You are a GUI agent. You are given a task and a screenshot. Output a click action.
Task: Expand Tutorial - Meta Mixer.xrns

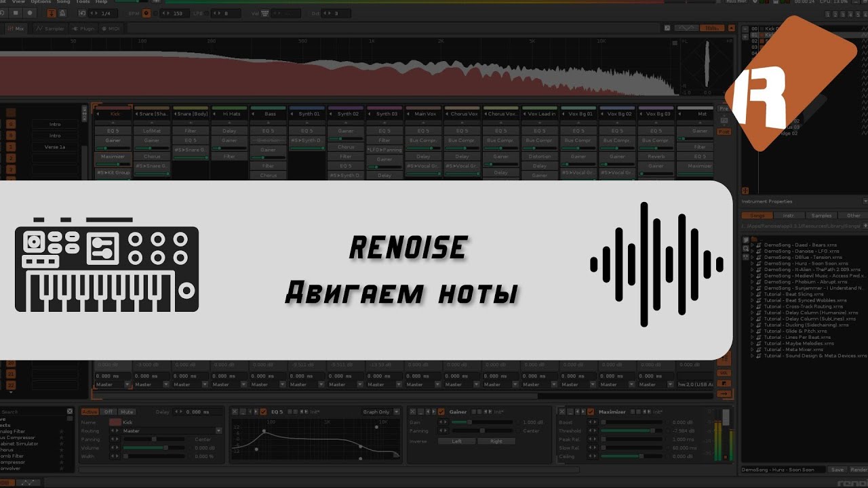752,349
